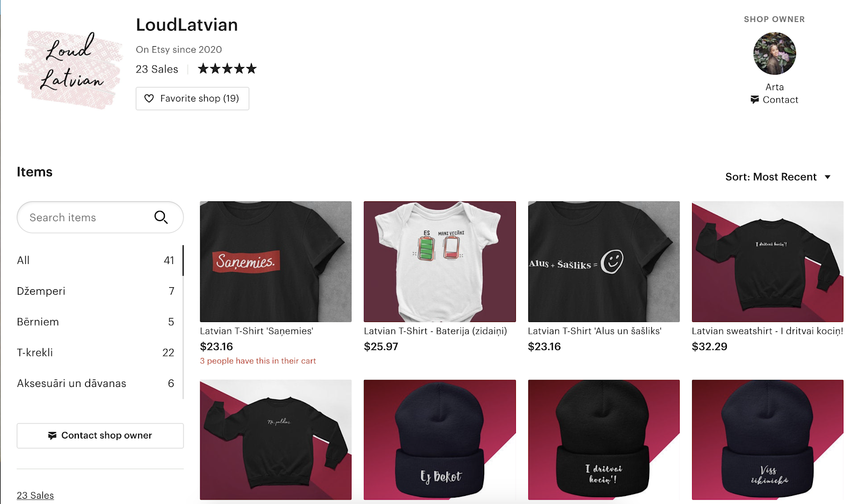Click the heart icon on Favorite shop
Image resolution: width=859 pixels, height=504 pixels.
click(149, 99)
